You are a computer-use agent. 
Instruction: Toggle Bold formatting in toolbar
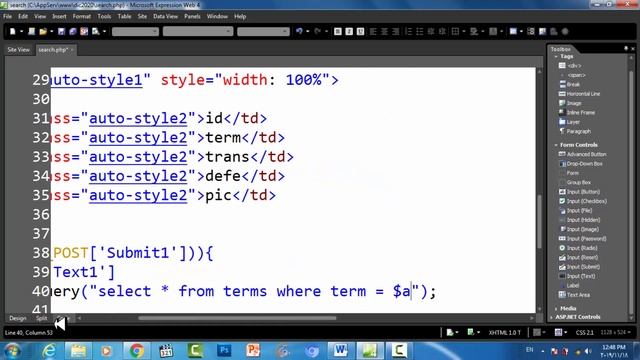[338, 31]
